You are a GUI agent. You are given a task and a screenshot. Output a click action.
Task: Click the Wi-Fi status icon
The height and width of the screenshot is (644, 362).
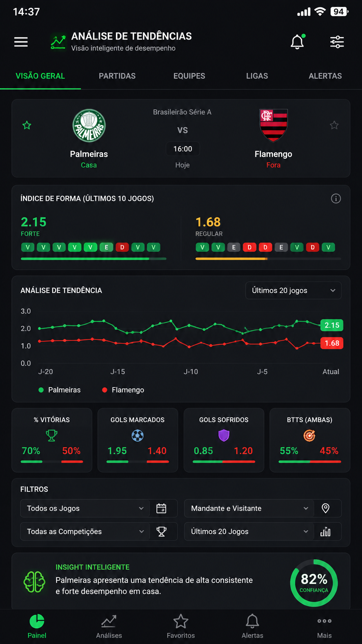320,12
